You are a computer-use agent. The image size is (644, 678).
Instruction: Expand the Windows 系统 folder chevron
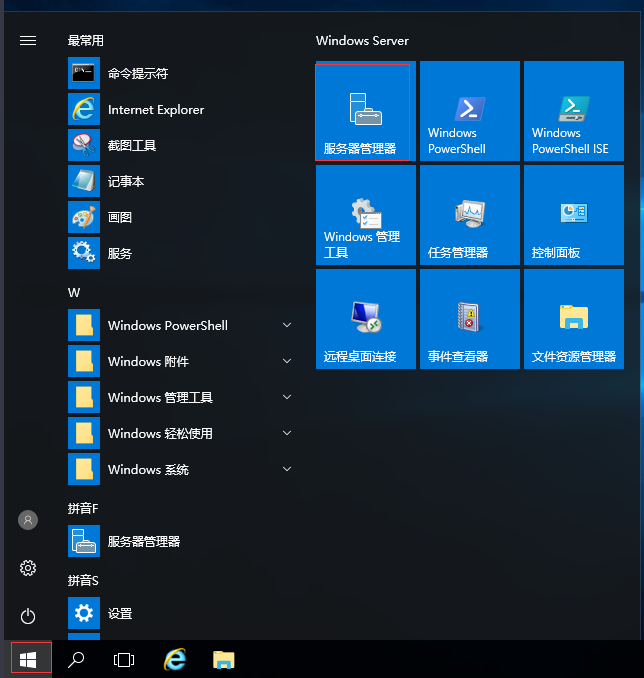[287, 469]
